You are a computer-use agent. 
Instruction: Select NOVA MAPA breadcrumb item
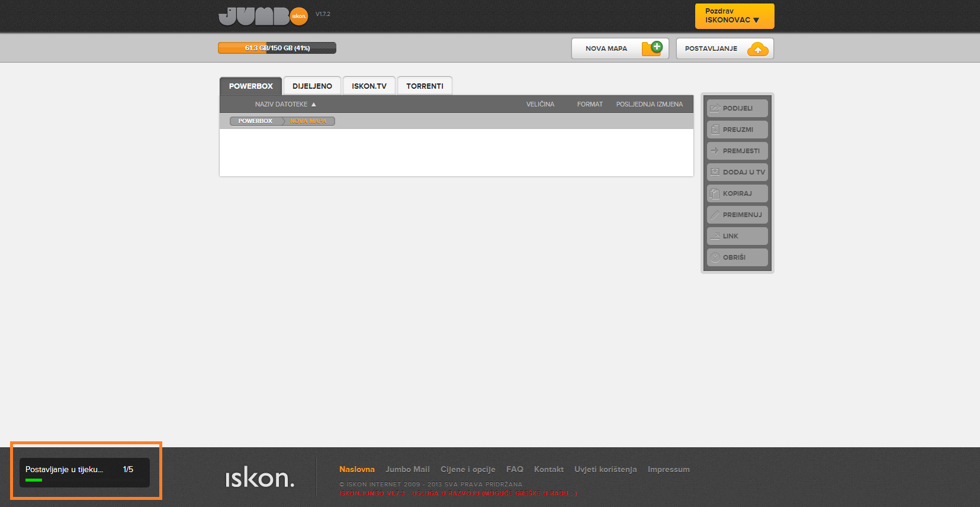(309, 121)
